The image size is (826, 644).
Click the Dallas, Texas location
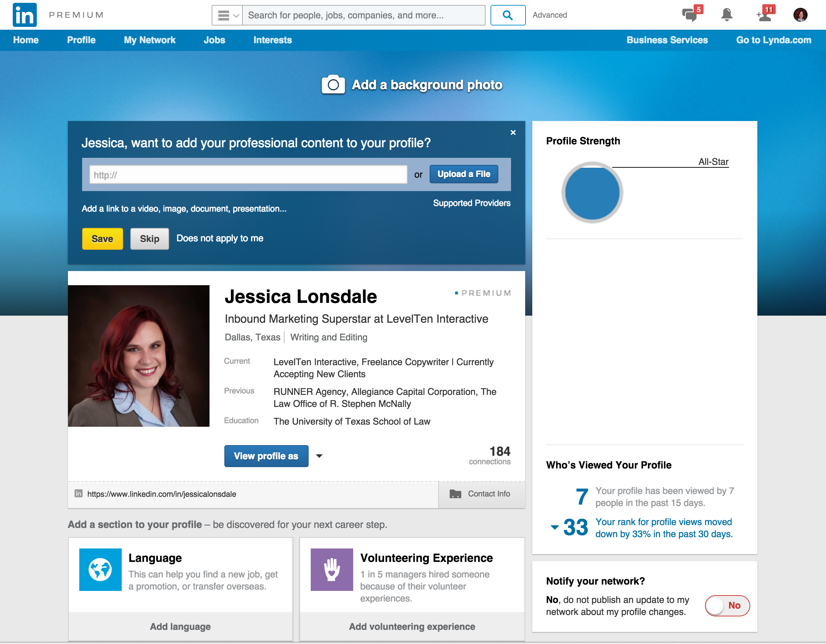(252, 337)
